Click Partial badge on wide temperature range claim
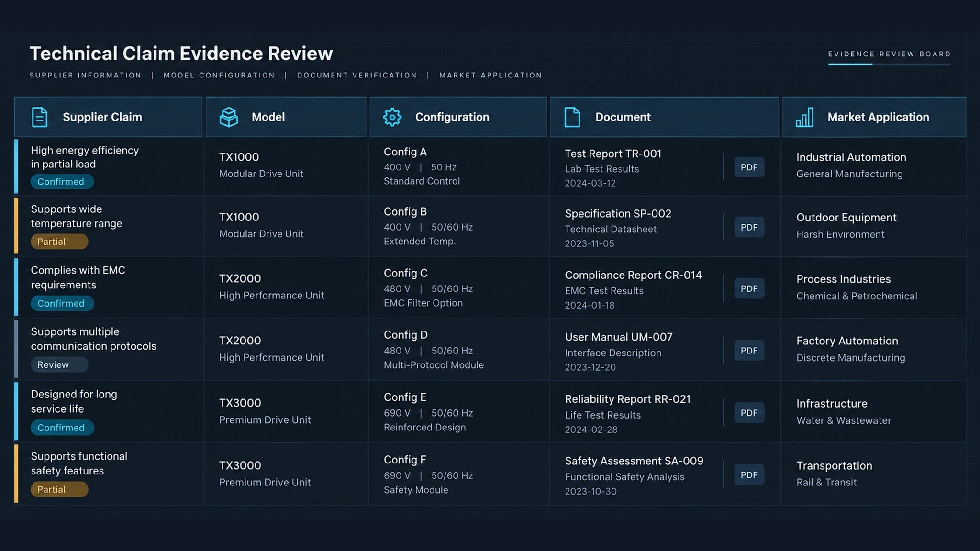980x551 pixels. (59, 242)
